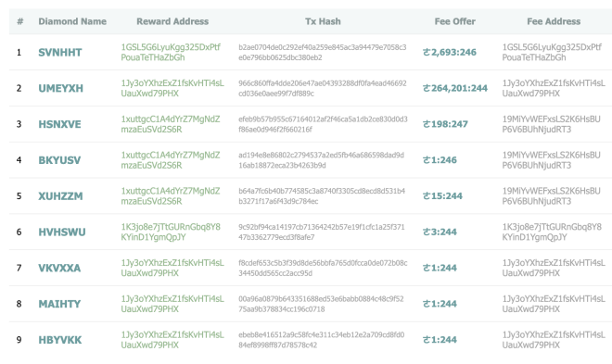
Task: Click reward address 1K3jo8e7jTtGURnGbq8Y8
Action: click(171, 232)
